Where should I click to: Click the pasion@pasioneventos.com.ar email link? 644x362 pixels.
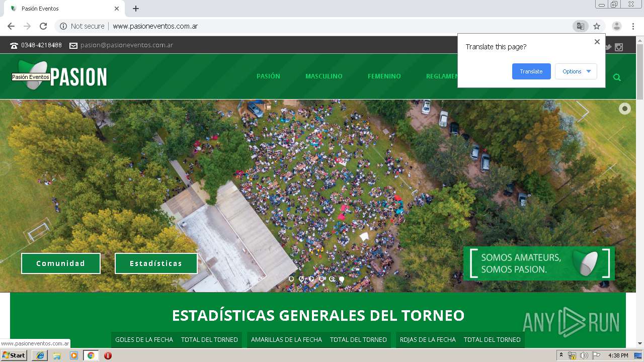tap(127, 45)
